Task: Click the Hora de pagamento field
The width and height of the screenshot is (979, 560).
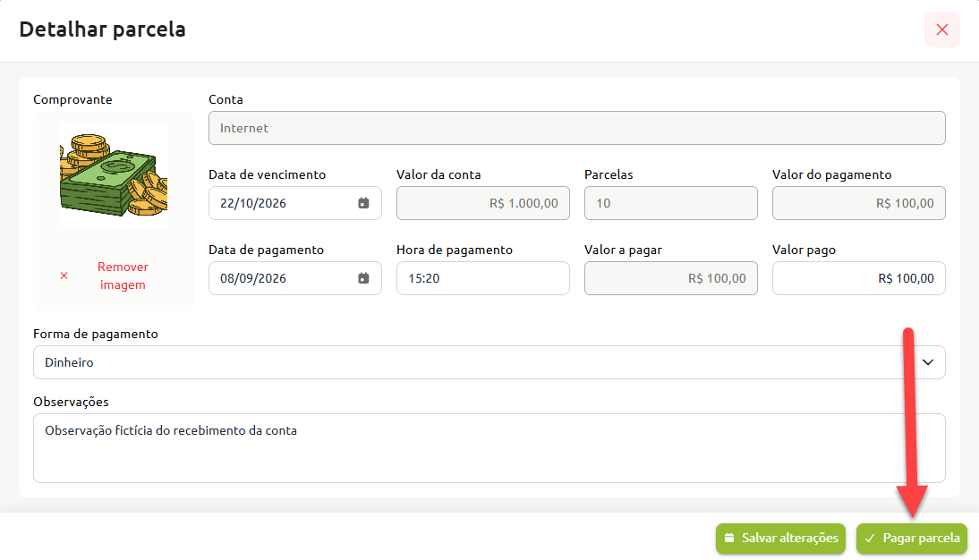Action: pyautogui.click(x=482, y=278)
